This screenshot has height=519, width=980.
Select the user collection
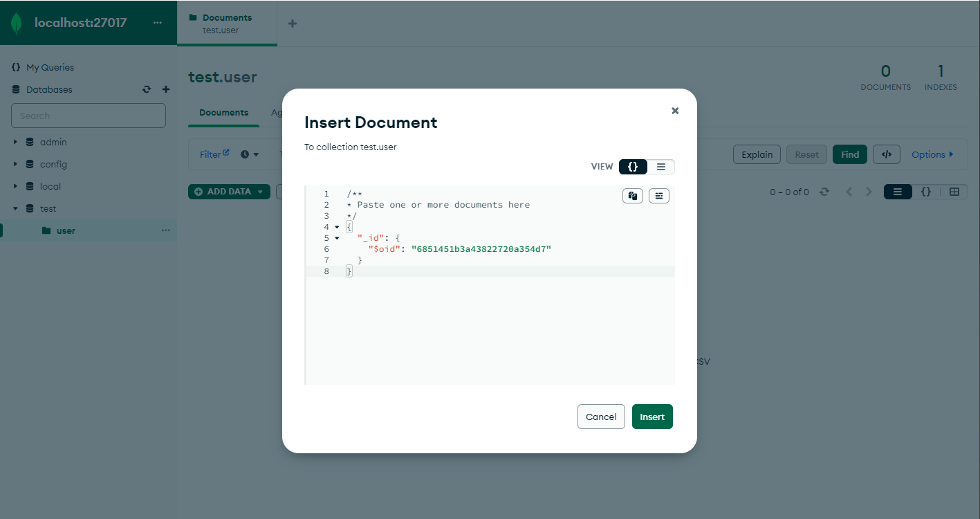click(66, 230)
